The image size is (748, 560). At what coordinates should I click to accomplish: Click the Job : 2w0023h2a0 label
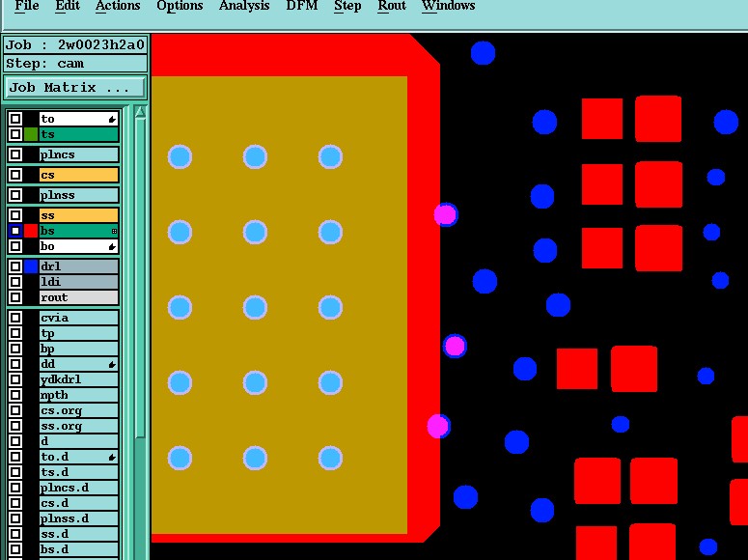[x=75, y=44]
